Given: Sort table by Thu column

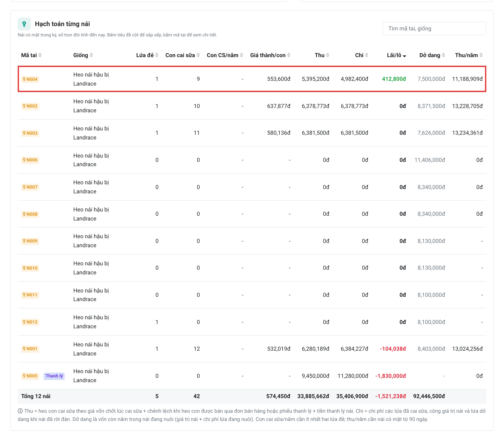Looking at the screenshot, I should 322,55.
